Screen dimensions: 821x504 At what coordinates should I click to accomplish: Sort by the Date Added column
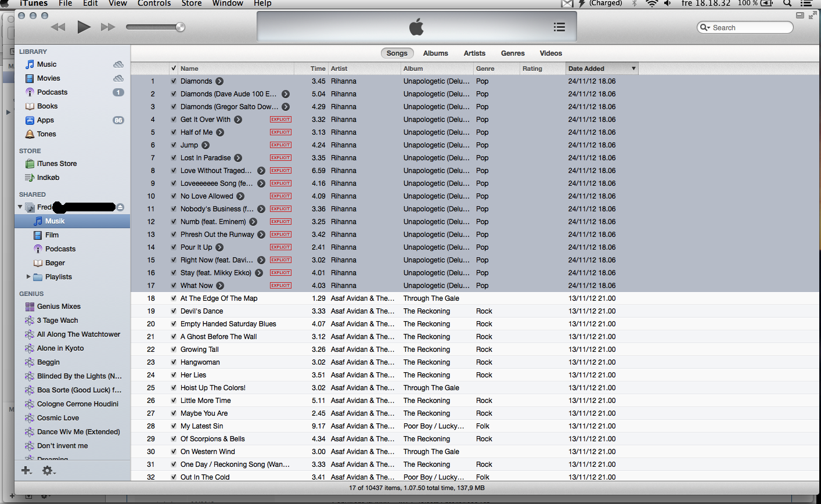tap(602, 69)
